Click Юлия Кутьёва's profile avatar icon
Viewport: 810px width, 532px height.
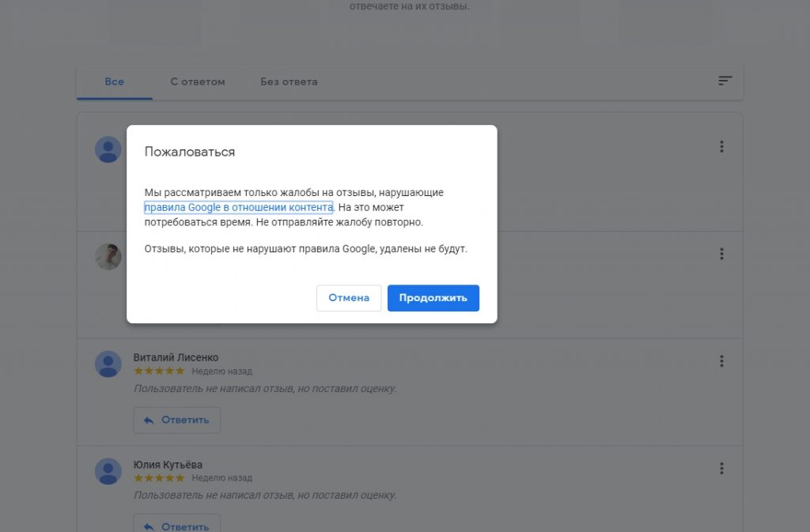click(108, 471)
